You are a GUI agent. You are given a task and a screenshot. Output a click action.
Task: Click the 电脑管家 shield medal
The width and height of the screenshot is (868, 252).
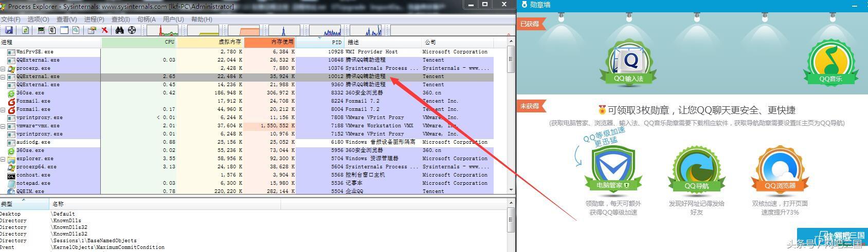tap(613, 170)
